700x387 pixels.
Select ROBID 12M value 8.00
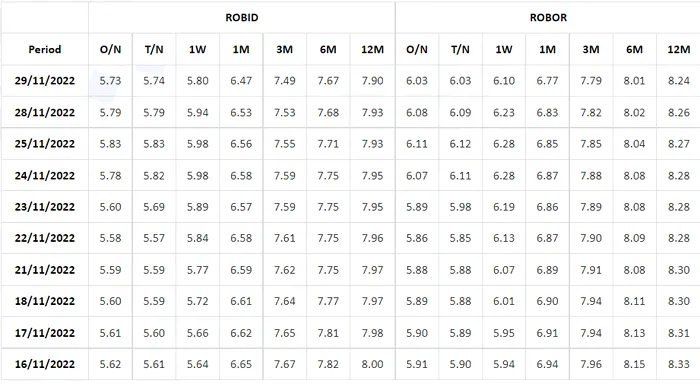coord(372,364)
